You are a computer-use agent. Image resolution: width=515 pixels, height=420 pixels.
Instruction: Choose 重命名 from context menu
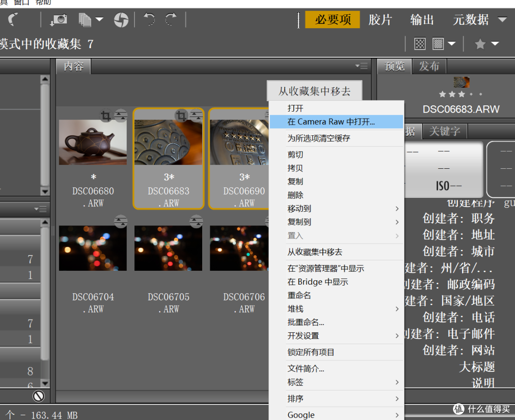[x=336, y=295]
